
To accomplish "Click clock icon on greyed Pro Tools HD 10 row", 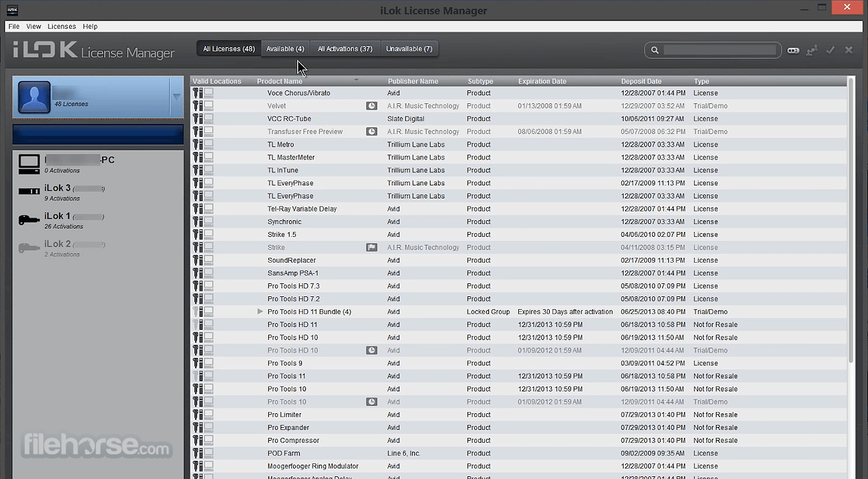I will (x=372, y=350).
